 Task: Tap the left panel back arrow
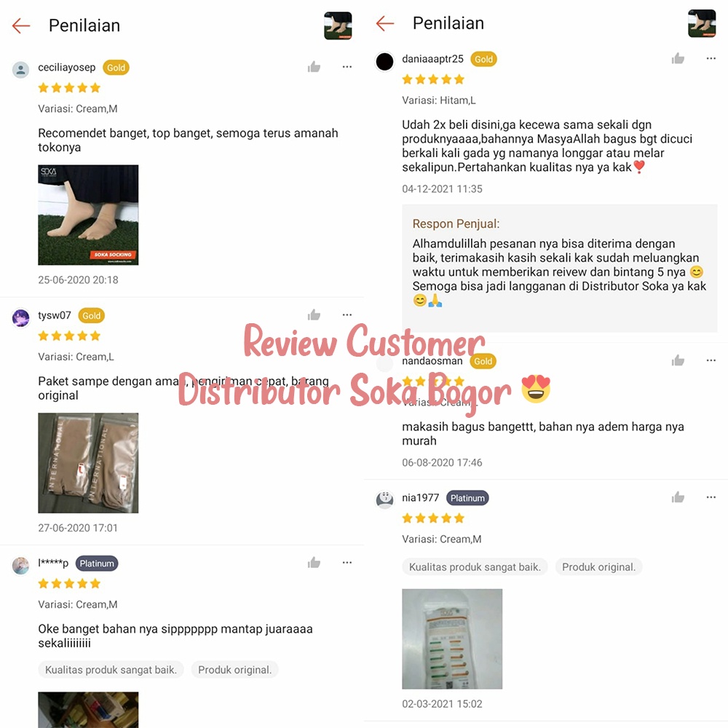21,25
